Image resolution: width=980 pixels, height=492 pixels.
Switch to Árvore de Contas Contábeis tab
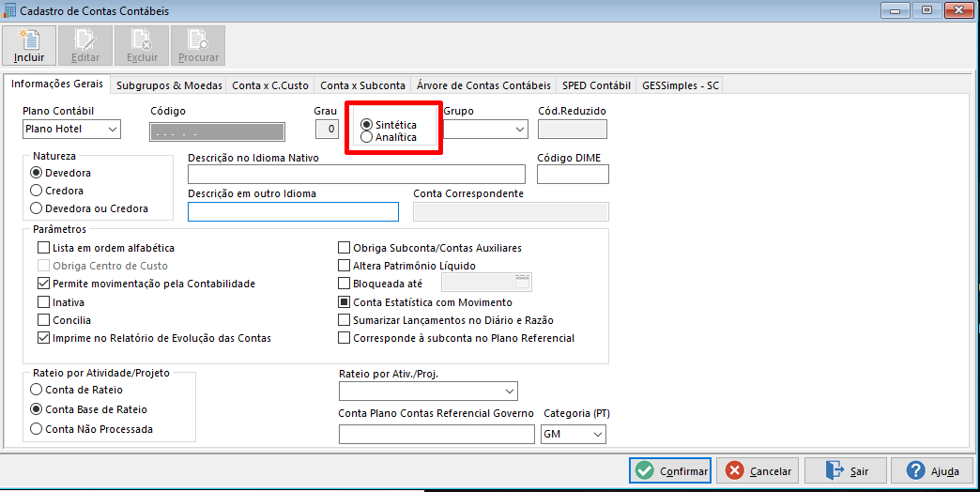pos(483,85)
